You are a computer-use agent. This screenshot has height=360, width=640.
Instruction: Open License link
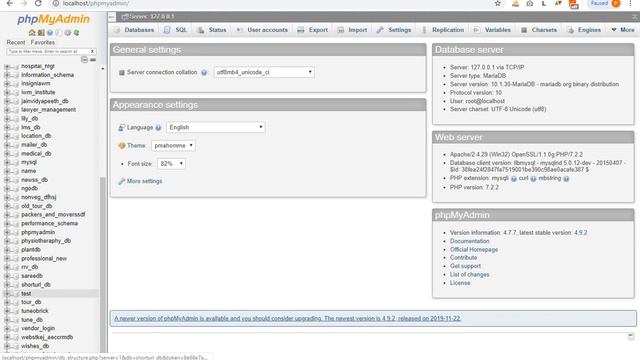460,283
